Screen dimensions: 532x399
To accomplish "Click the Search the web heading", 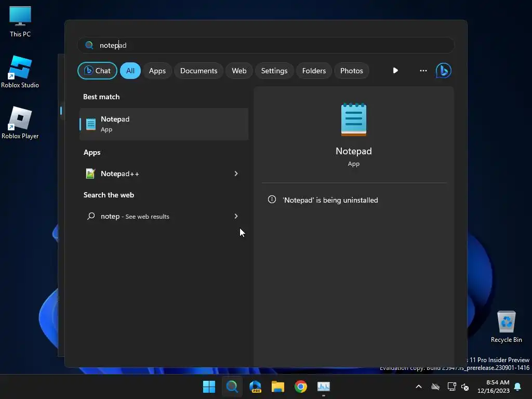I will pyautogui.click(x=109, y=195).
